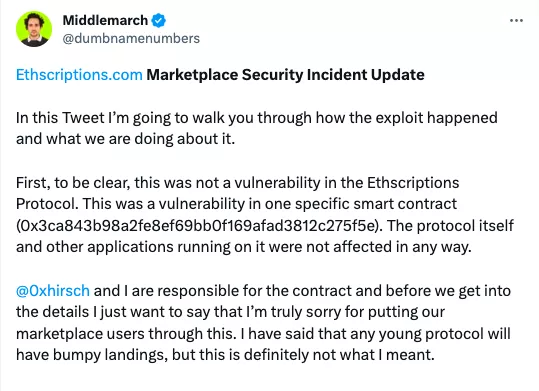The image size is (539, 391).
Task: Click the 'have bumpy landings' closing line
Action: coord(225,355)
